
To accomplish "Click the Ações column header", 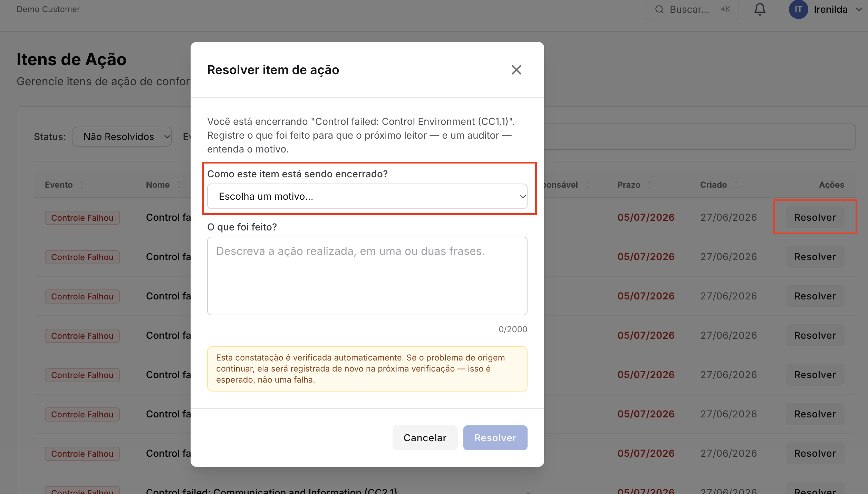I will point(831,185).
